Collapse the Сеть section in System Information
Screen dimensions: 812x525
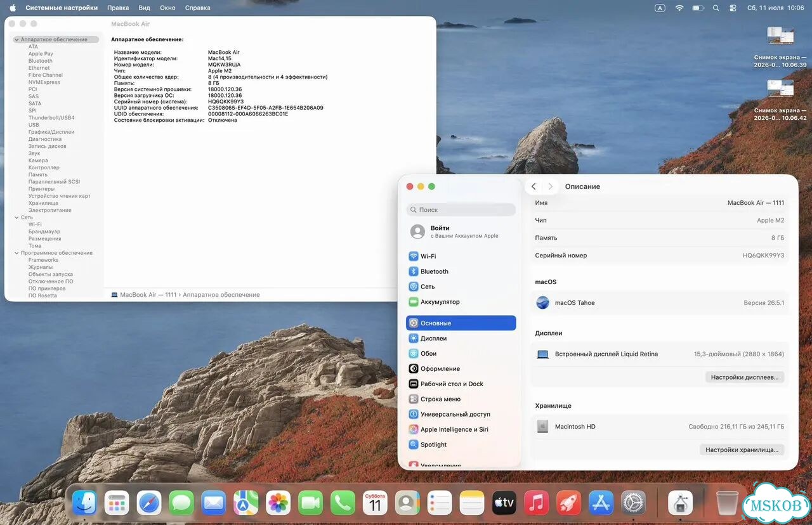coord(16,217)
